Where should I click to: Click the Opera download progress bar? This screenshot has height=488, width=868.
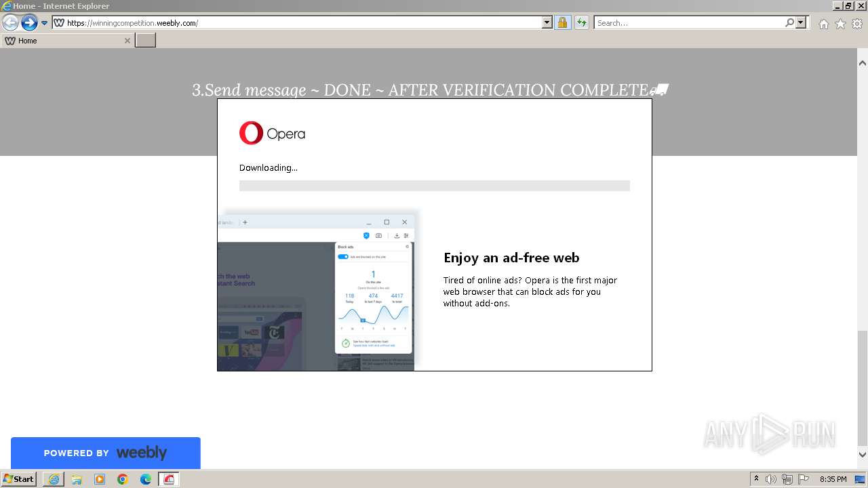click(435, 186)
